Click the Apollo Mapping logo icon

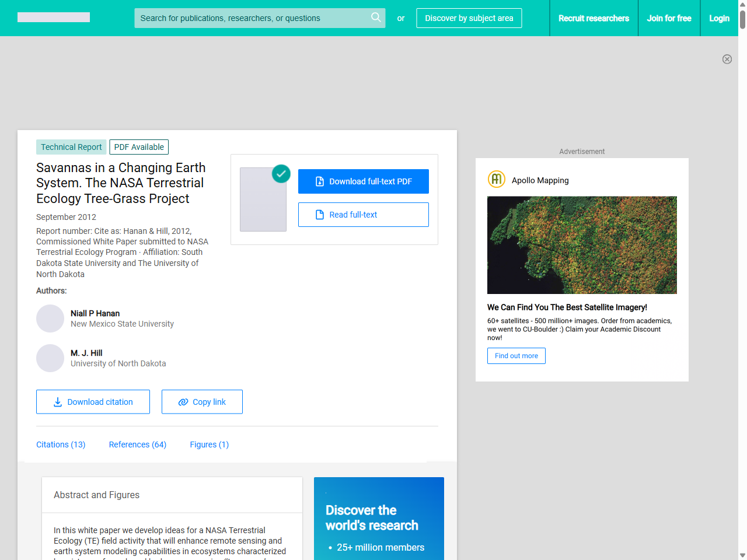[497, 179]
